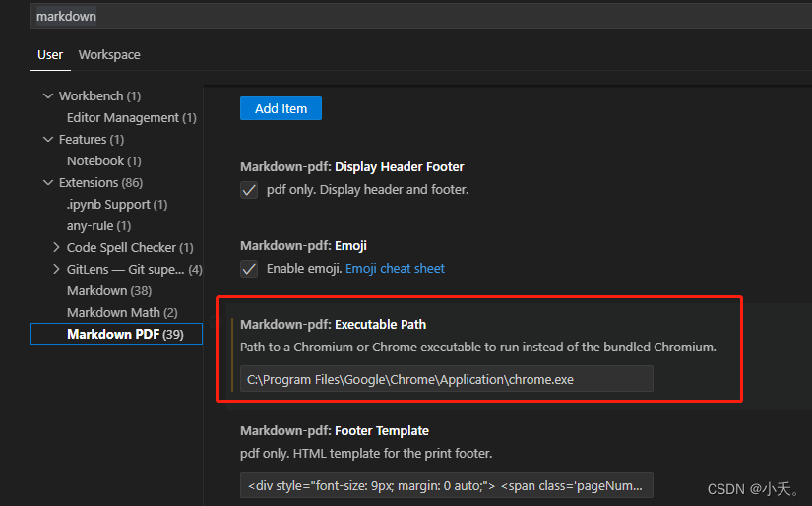Click the Footer Template input field
812x506 pixels.
tap(447, 485)
